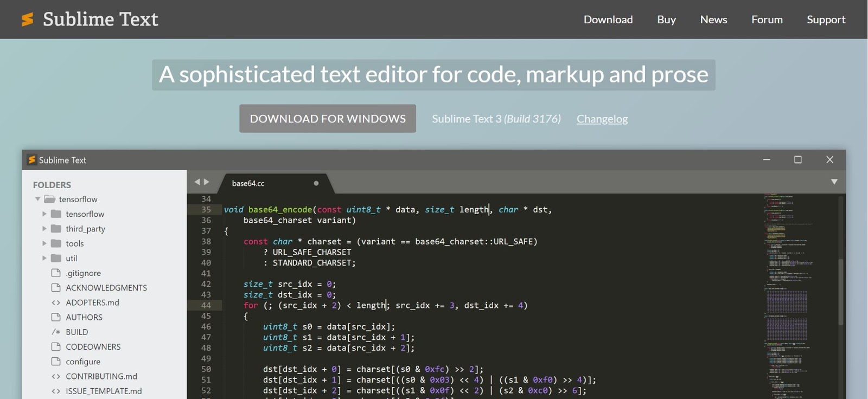Go to next tab with right arrow
Image resolution: width=868 pixels, height=399 pixels.
[207, 182]
